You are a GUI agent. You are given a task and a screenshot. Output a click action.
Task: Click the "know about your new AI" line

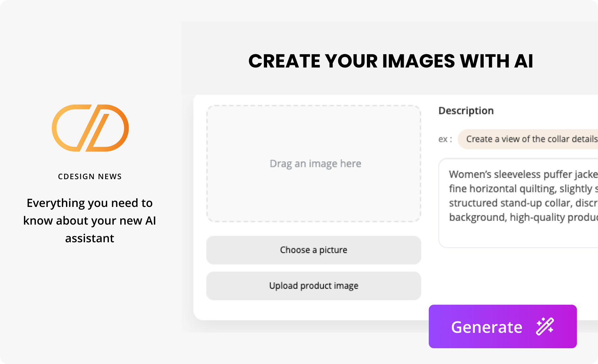90,220
